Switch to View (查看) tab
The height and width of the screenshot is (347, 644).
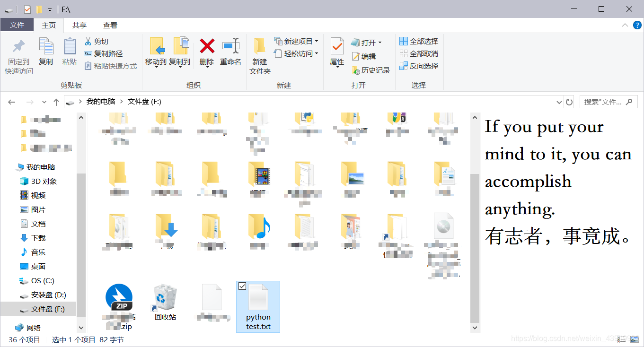(110, 25)
